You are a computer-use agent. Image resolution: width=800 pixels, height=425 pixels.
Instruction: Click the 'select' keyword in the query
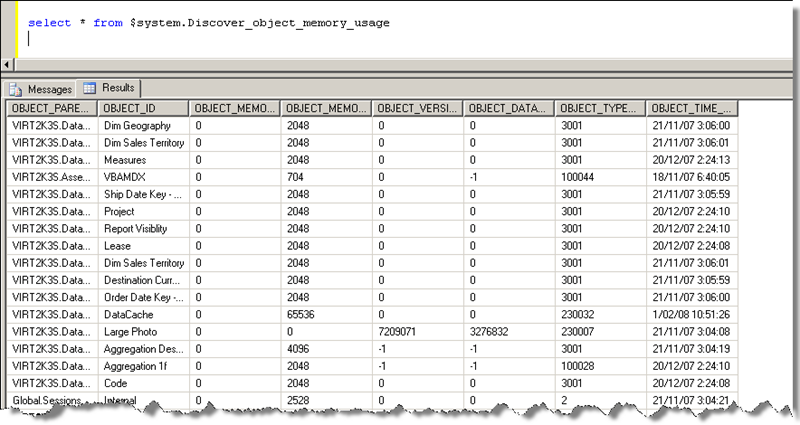coord(49,23)
